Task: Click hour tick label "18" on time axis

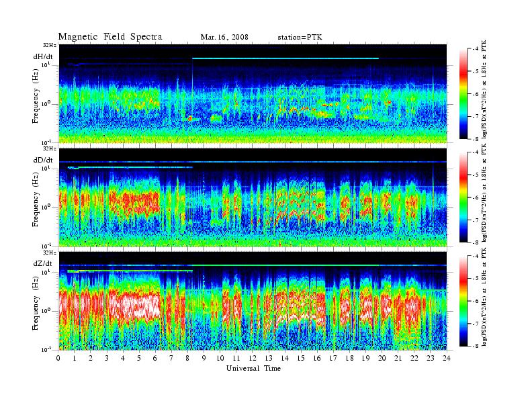Action: coord(350,359)
